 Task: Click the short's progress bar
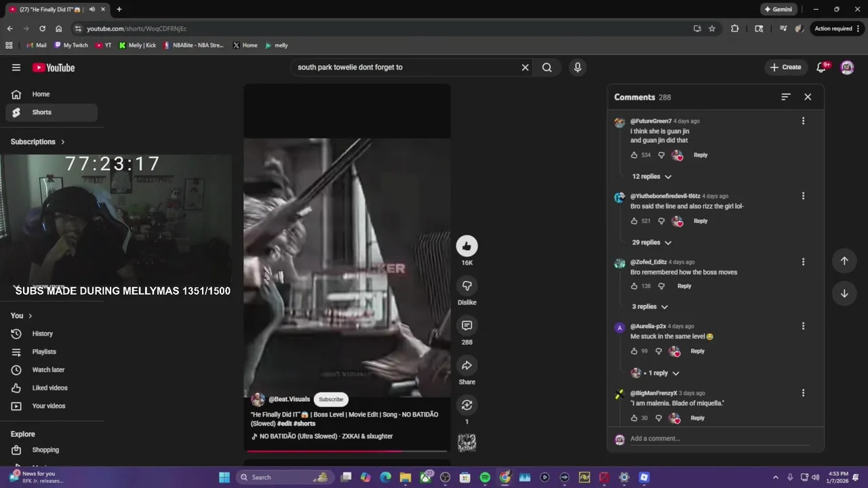tap(347, 450)
